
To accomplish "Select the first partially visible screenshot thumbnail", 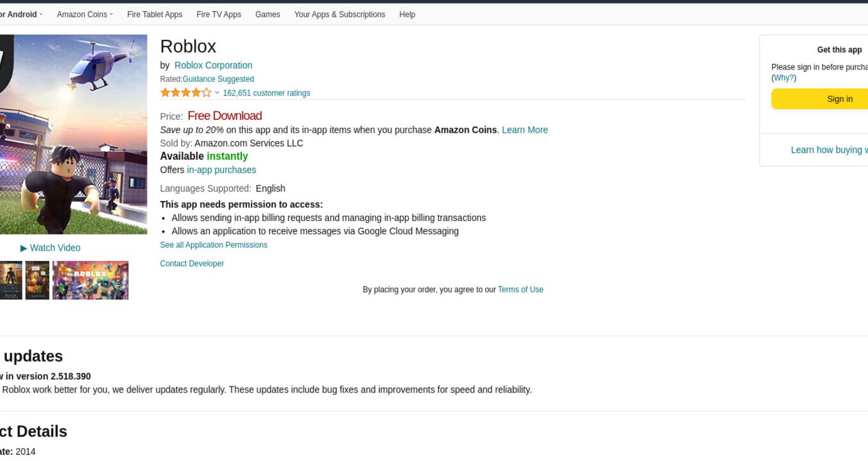I will [x=11, y=280].
